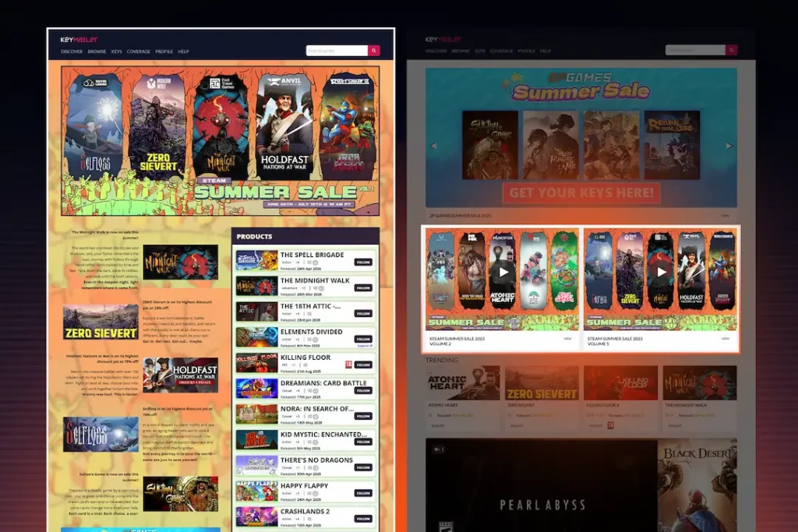Viewport: 798px width, 532px height.
Task: Follow Crashlands 2
Action: click(363, 519)
